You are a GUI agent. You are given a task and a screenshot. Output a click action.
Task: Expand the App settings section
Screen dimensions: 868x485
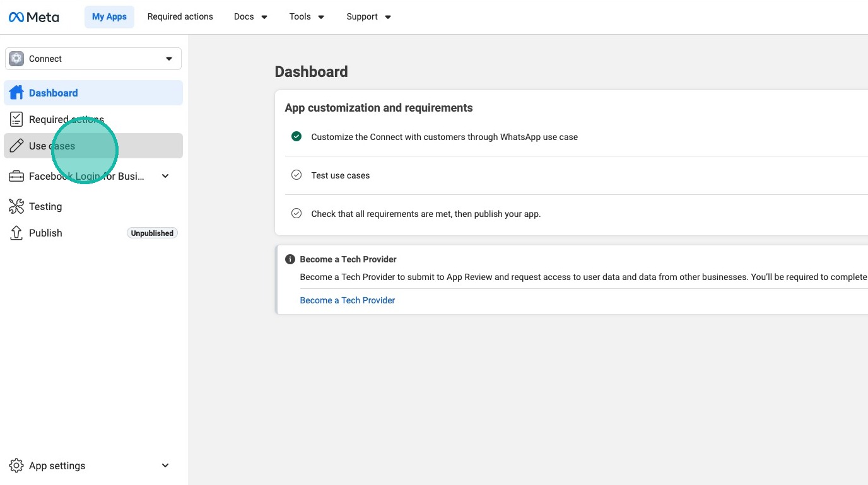165,466
